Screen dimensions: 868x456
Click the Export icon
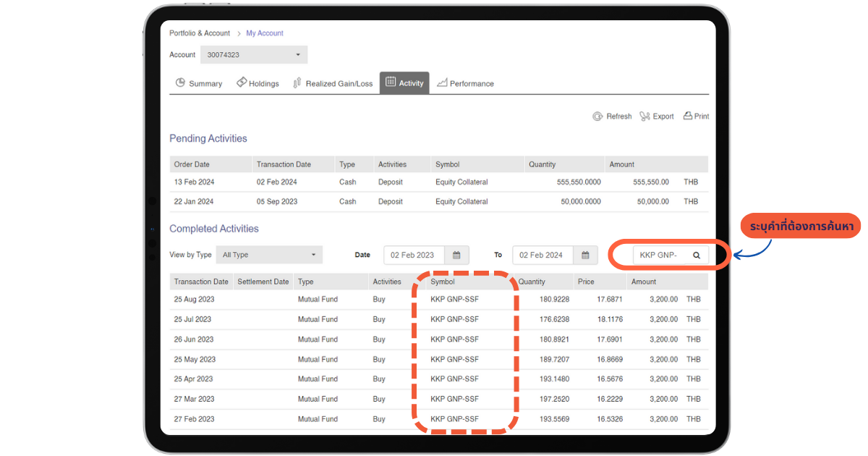tap(645, 117)
